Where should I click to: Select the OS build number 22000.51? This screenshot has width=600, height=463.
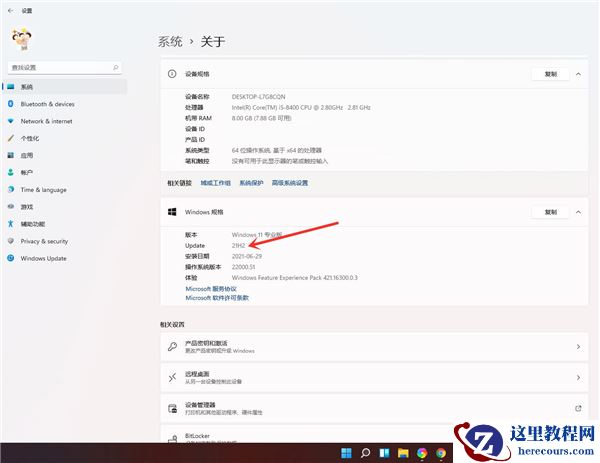(x=243, y=267)
